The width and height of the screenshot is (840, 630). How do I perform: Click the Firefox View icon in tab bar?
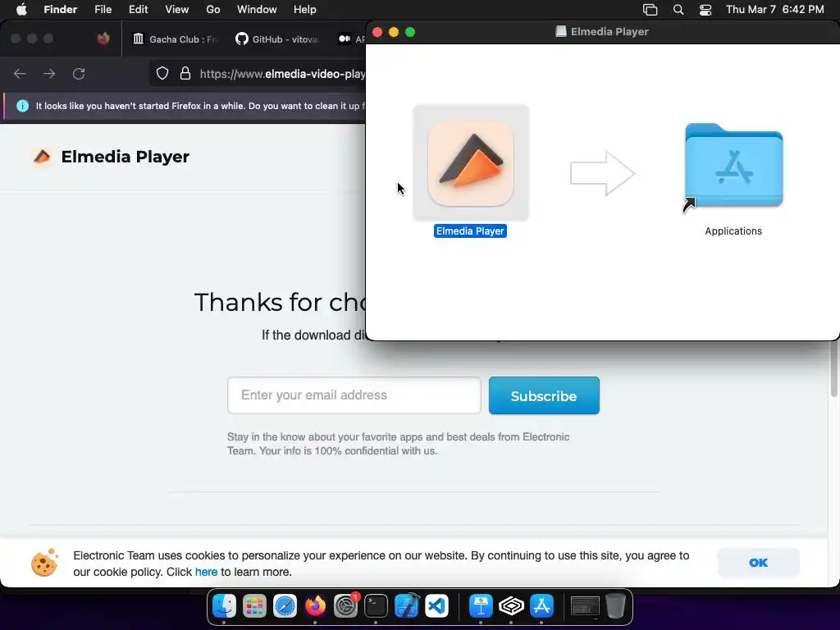click(103, 39)
